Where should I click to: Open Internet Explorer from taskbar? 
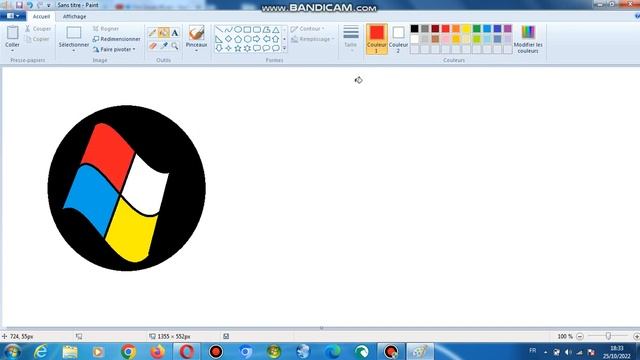click(x=41, y=351)
